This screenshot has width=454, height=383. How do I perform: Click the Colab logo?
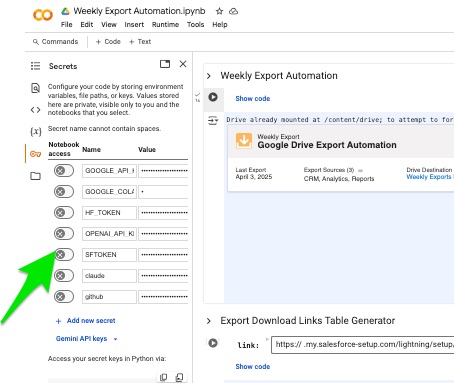(x=43, y=15)
